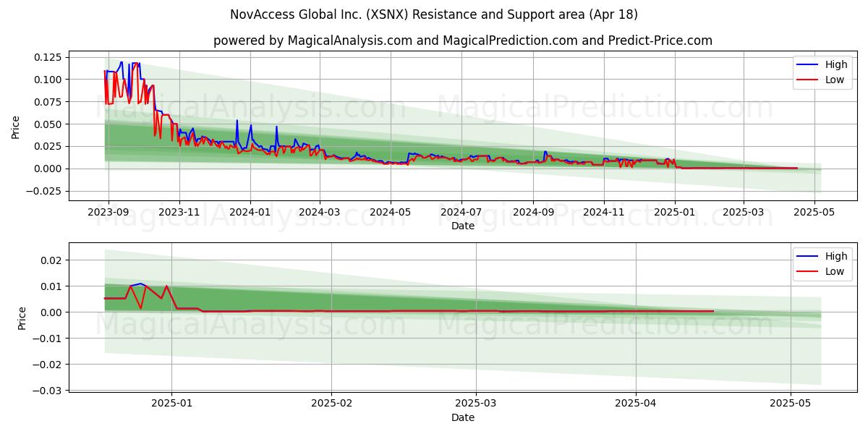The height and width of the screenshot is (434, 868).
Task: Click the 0.050 price tick label
Action: click(x=49, y=124)
